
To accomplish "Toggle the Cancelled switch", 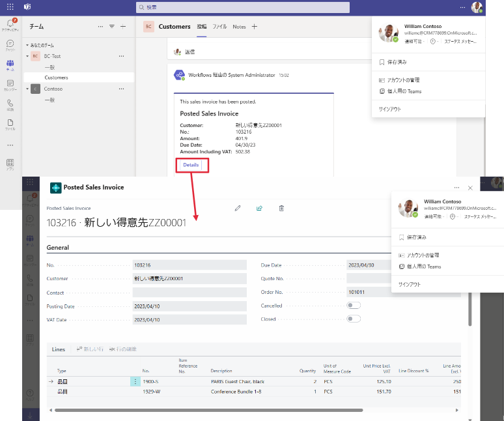I will [x=354, y=305].
